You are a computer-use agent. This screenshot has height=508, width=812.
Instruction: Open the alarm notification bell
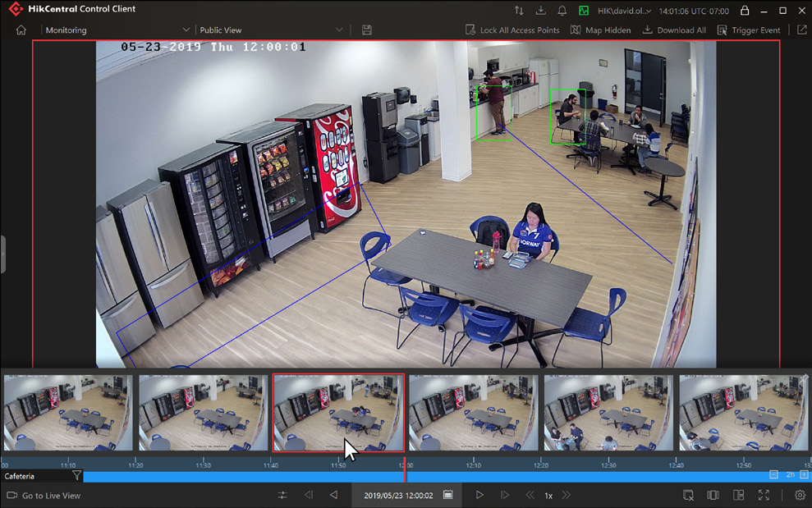click(562, 11)
